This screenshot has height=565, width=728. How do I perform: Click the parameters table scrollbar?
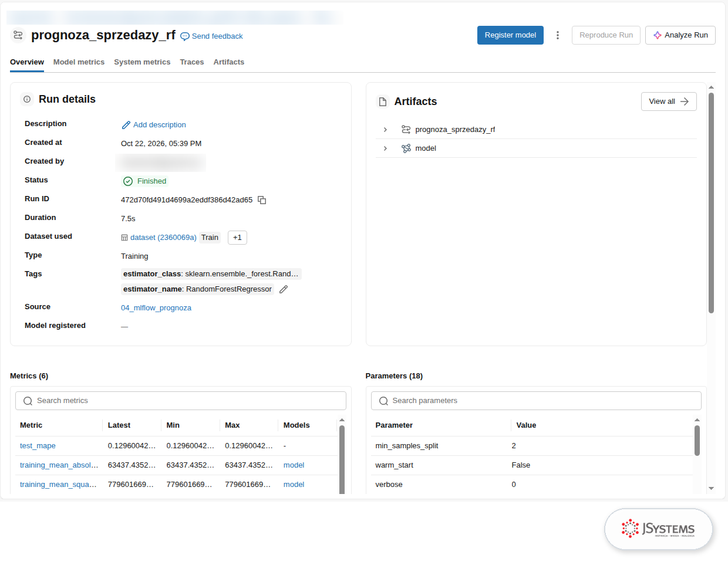coord(697,440)
